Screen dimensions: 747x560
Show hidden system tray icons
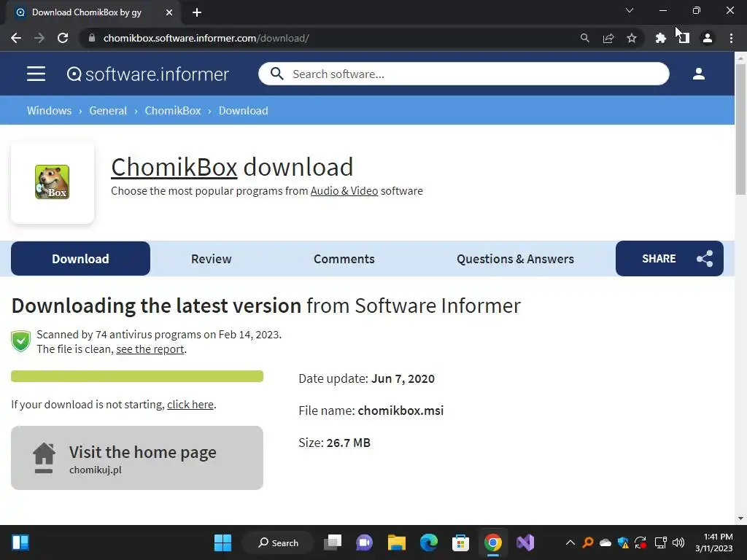(570, 542)
